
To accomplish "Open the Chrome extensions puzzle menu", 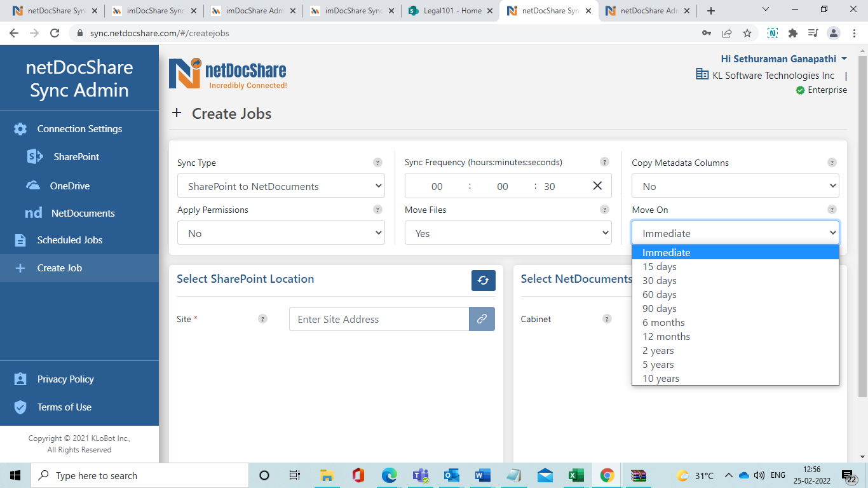I will click(x=792, y=33).
